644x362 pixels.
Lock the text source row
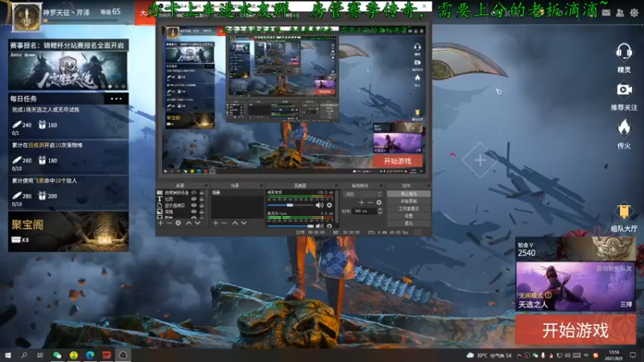pyautogui.click(x=202, y=199)
